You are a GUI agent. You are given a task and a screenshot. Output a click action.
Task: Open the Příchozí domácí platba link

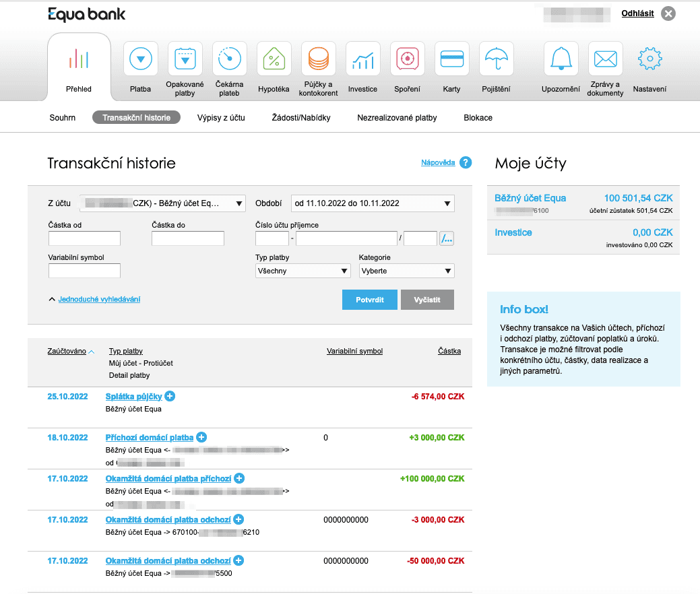tap(150, 437)
